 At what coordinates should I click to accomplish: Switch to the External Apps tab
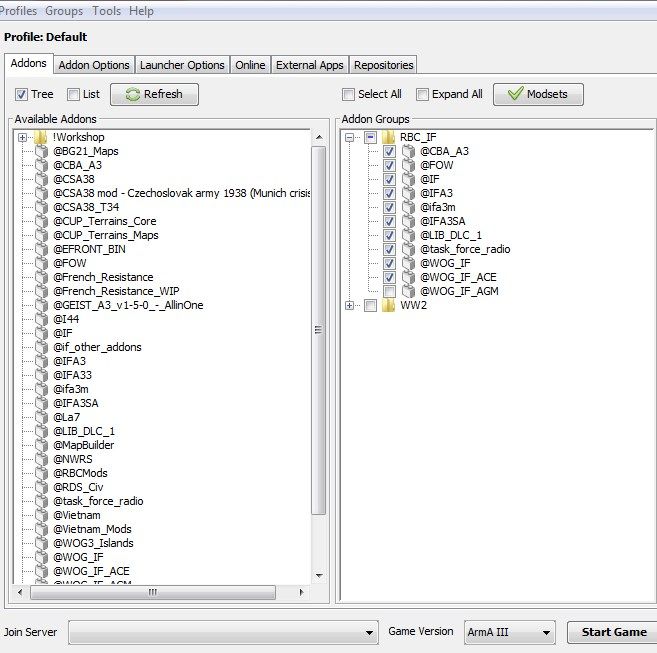pyautogui.click(x=310, y=65)
